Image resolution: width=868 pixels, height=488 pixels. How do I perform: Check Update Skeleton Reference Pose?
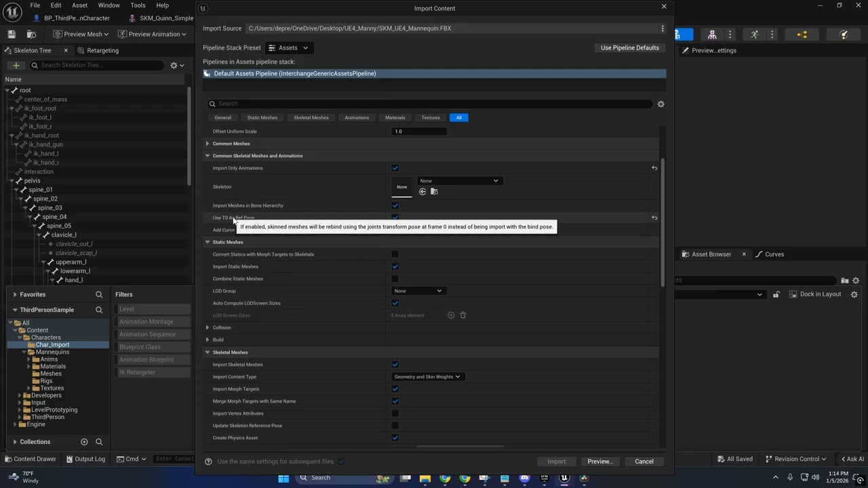point(395,426)
